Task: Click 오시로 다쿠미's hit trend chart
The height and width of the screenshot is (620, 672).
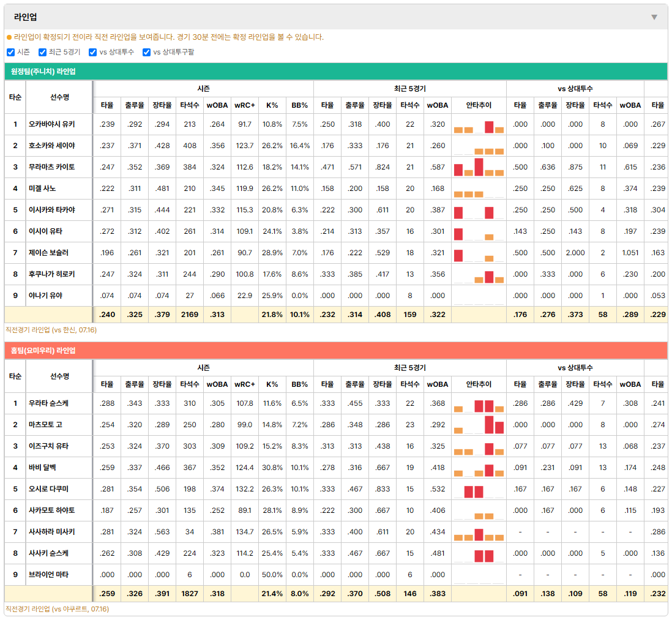Action: coord(479,489)
